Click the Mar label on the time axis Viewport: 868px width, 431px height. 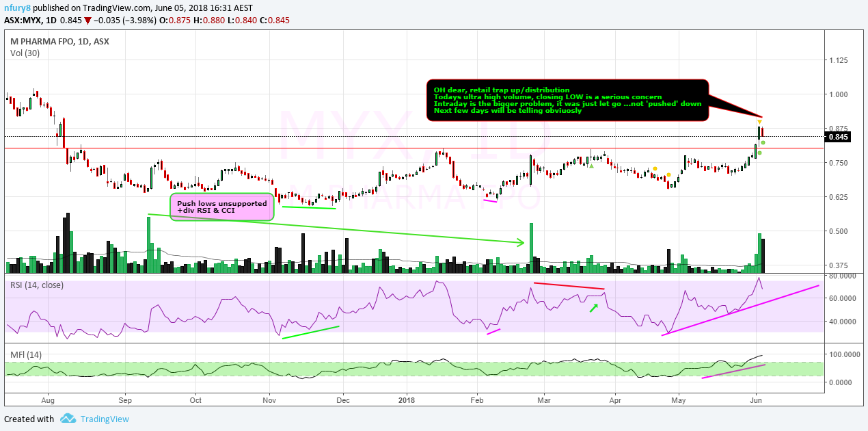coord(544,400)
